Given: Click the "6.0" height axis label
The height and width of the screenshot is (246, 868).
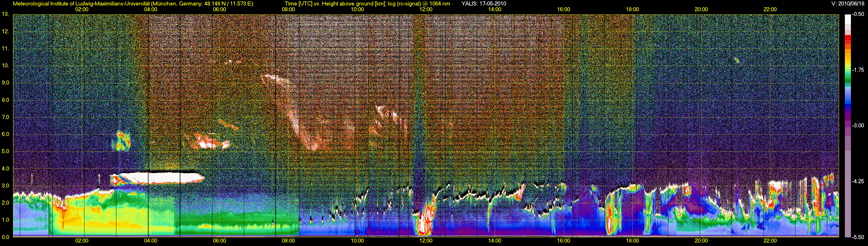Looking at the screenshot, I should (6, 135).
